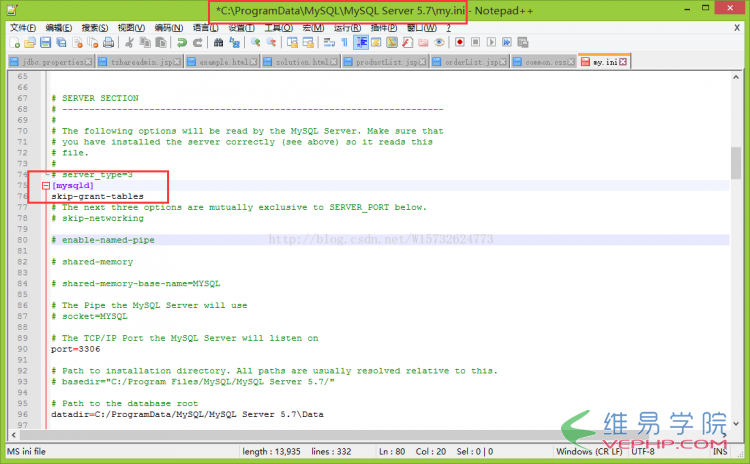
Task: Toggle synchronized horizontal scrolling
Action: tap(308, 43)
